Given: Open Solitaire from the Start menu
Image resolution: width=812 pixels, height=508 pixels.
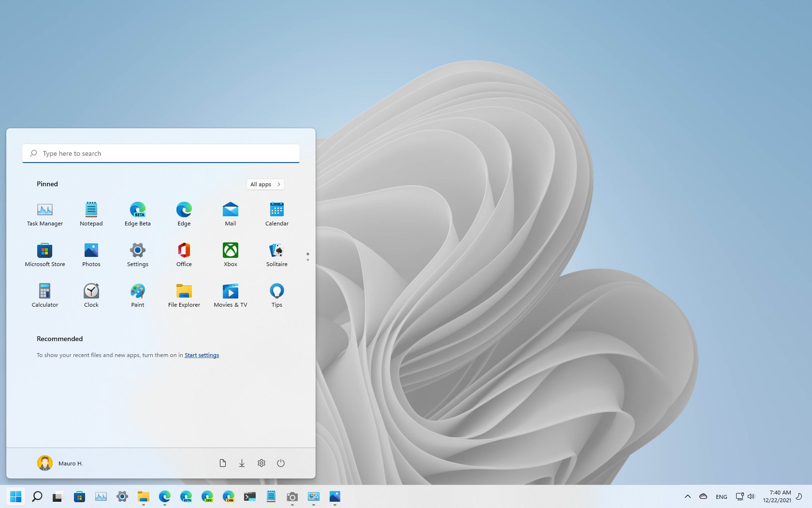Looking at the screenshot, I should point(277,254).
